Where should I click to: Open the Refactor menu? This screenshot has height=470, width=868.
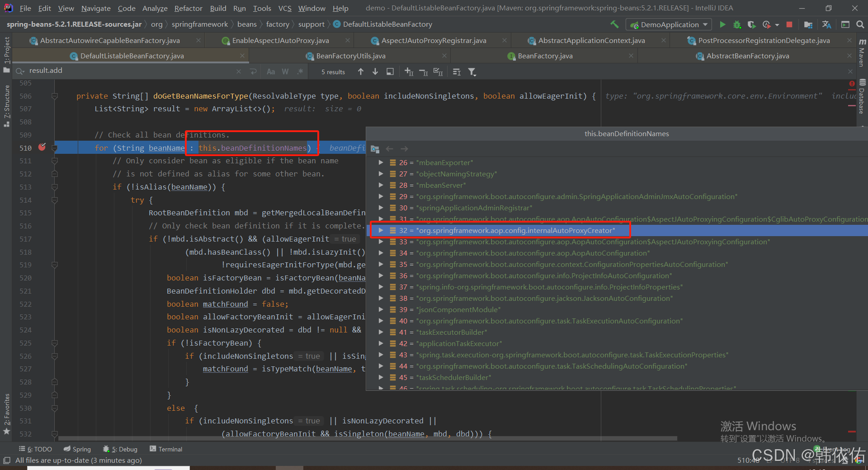coord(188,8)
